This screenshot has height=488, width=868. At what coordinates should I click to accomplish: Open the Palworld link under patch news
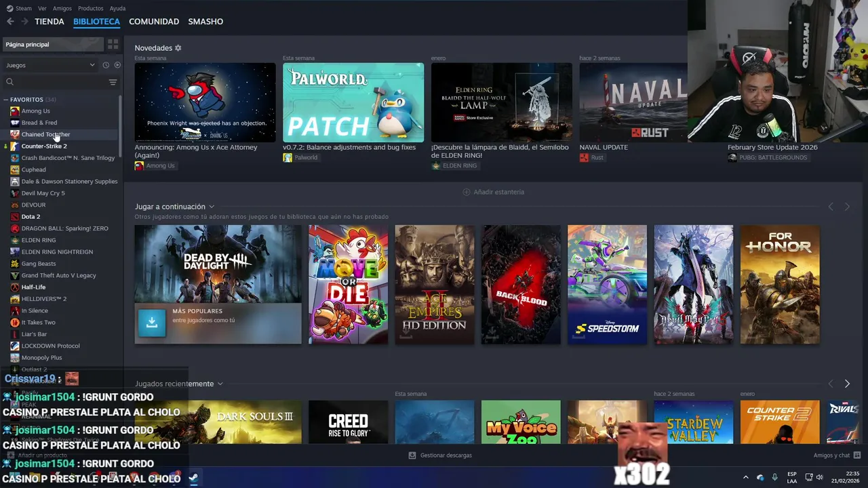point(305,157)
